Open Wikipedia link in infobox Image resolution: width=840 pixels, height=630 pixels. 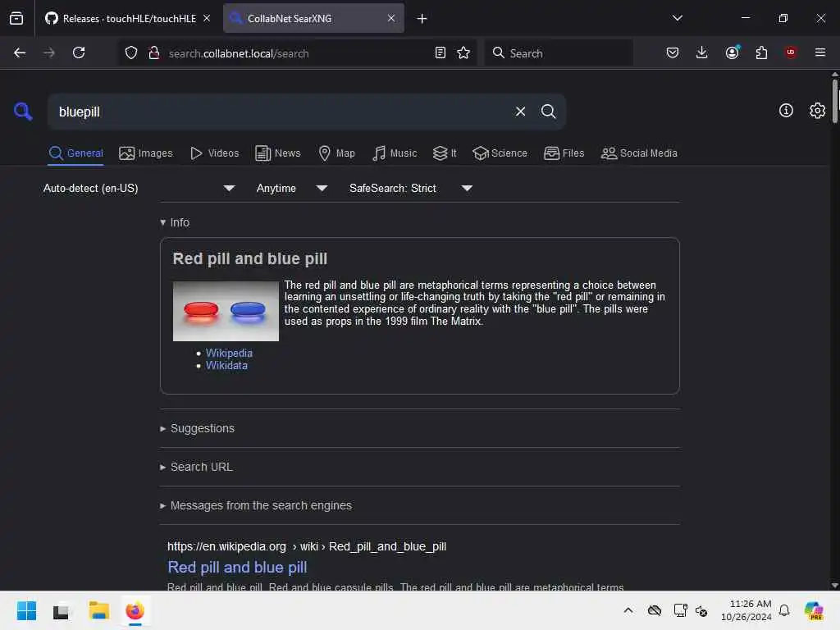[x=229, y=353]
